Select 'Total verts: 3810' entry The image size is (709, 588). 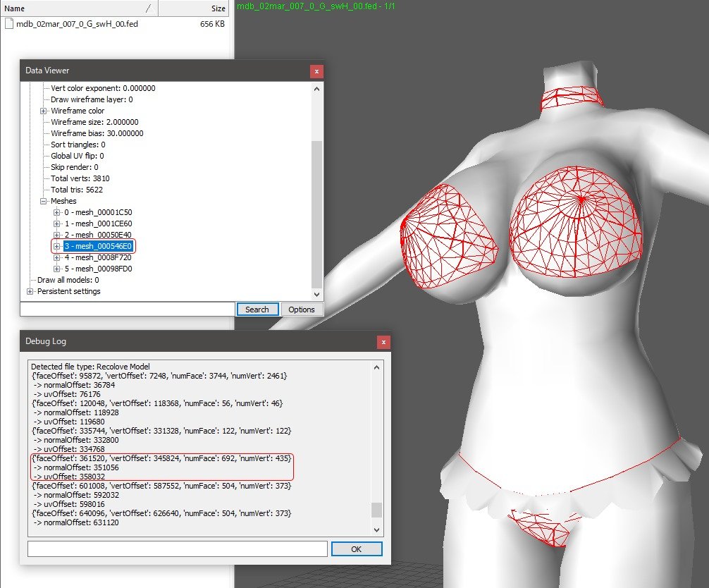[80, 178]
